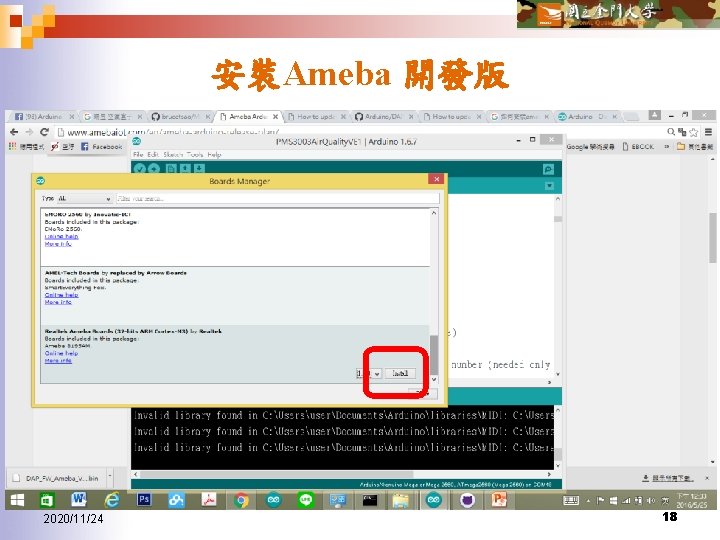Screen dimensions: 720x540
Task: Open Internet Explorer from the taskbar
Action: click(112, 500)
